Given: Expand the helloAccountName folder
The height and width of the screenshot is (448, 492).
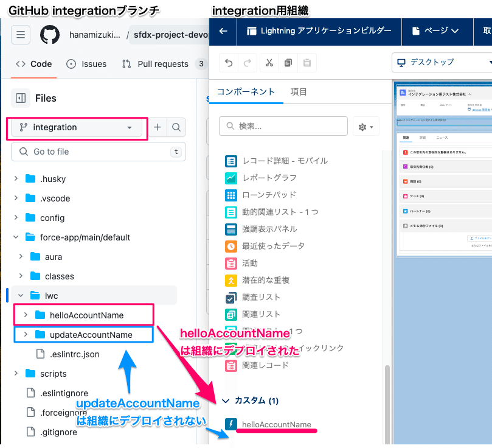Looking at the screenshot, I should pyautogui.click(x=26, y=315).
